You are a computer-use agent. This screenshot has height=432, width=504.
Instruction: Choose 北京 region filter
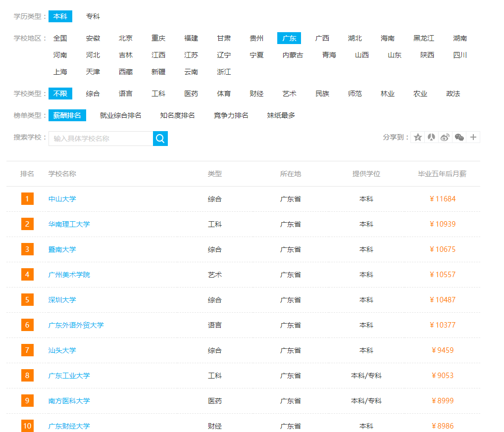click(x=126, y=38)
